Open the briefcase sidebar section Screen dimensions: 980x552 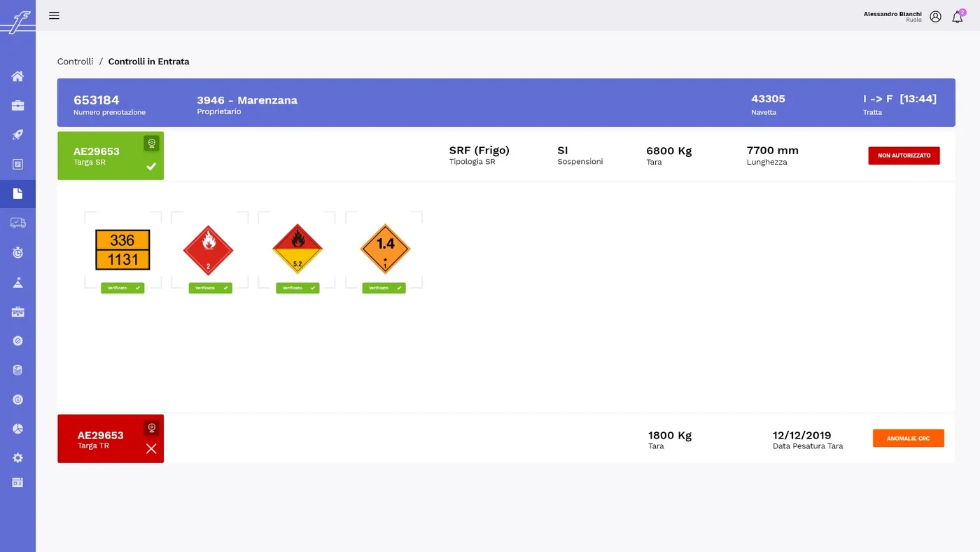[17, 106]
